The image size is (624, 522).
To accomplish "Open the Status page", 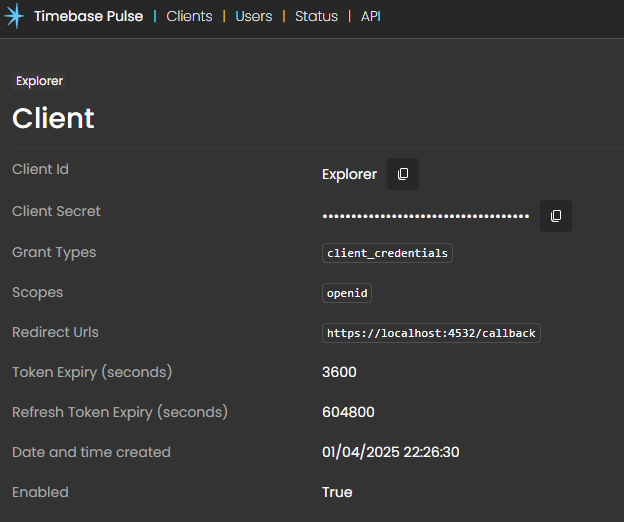I will click(x=316, y=17).
